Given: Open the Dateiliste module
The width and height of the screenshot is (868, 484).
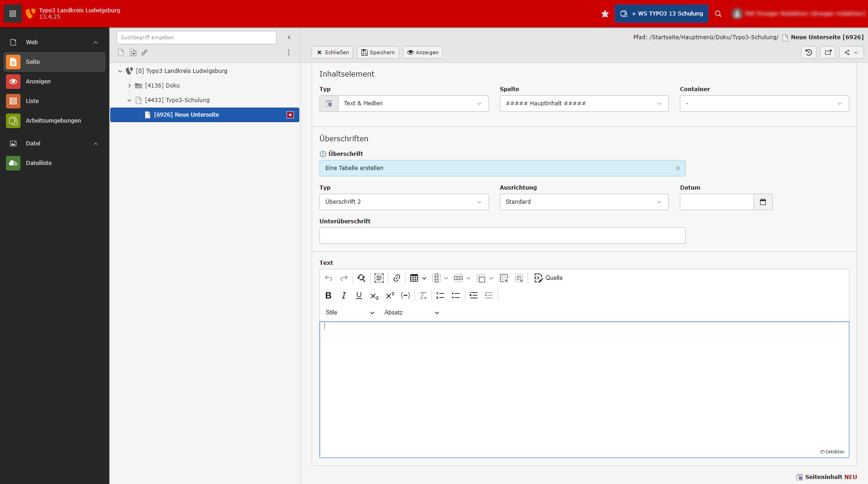Looking at the screenshot, I should tap(39, 163).
